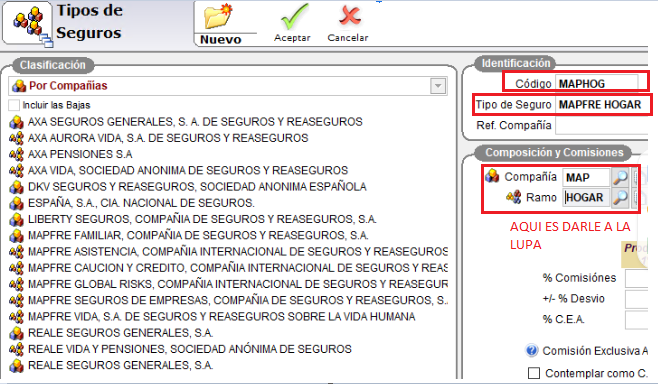This screenshot has height=384, width=658.
Task: Click the icon of AXA AURORA VIDA
Action: tap(16, 138)
